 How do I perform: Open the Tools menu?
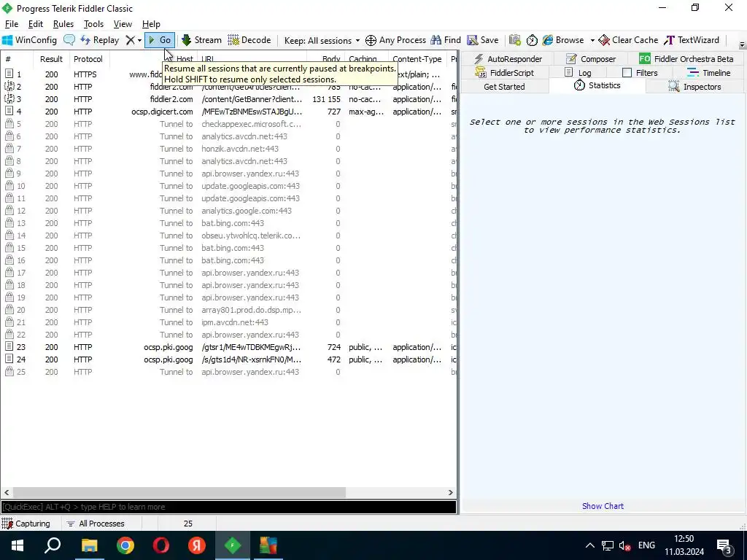[93, 24]
